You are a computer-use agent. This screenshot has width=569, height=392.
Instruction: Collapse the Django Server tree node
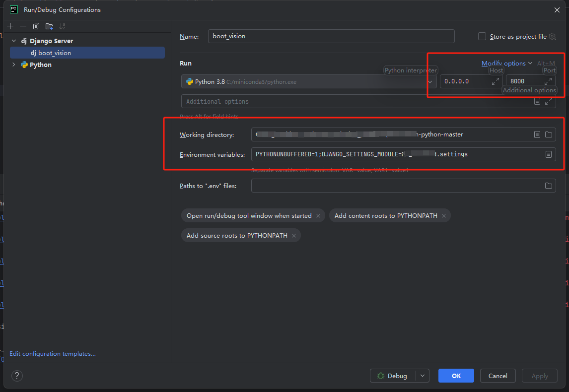tap(13, 40)
